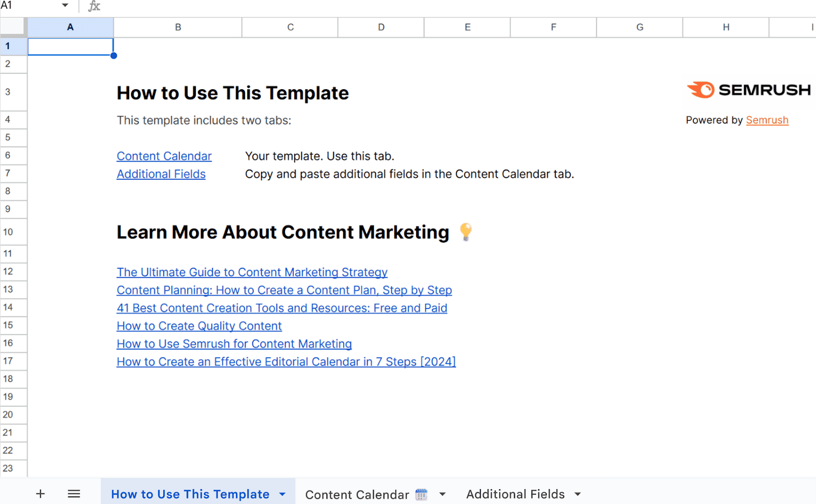Click the calendar emoji on Content Calendar tab
Viewport: 816px width, 504px height.
[421, 493]
